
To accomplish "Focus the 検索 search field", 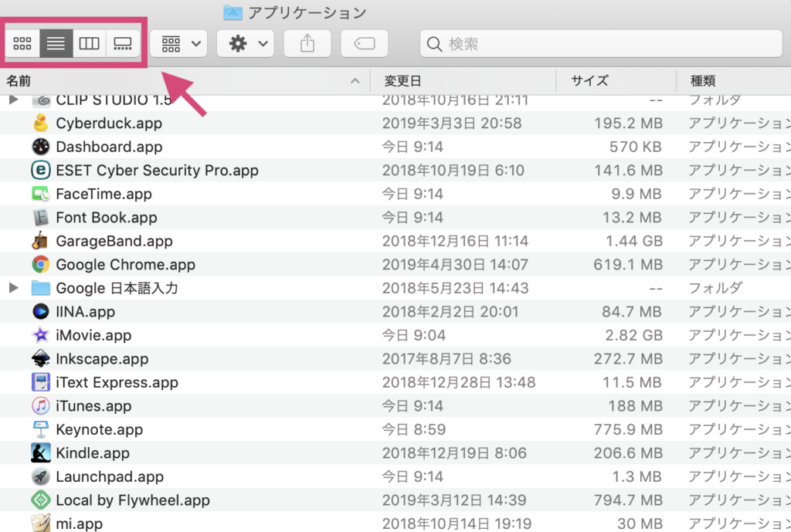I will (x=601, y=44).
